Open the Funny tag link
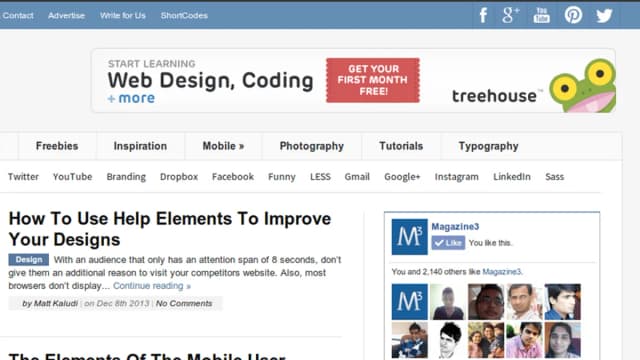This screenshot has height=360, width=640. point(282,177)
